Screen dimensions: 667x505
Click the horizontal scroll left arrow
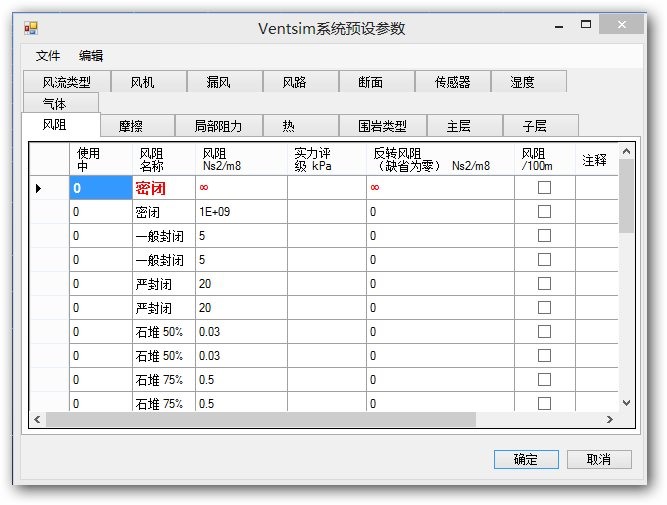[x=37, y=419]
